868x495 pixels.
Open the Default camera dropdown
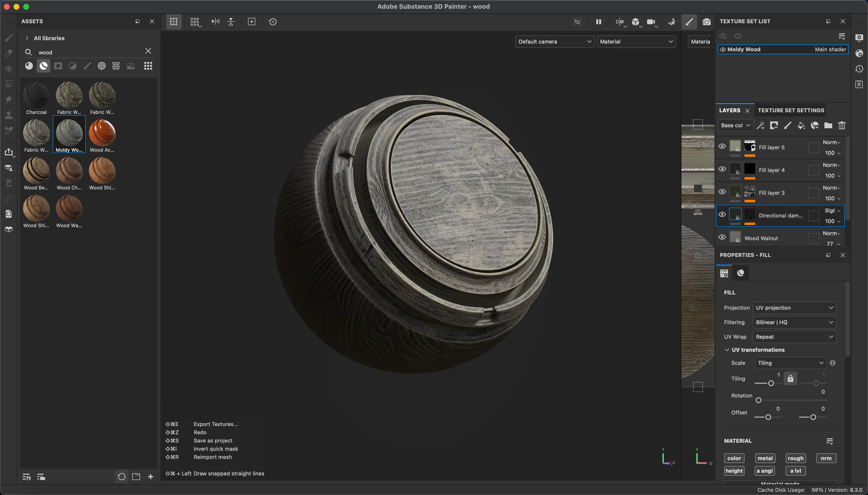pos(555,41)
